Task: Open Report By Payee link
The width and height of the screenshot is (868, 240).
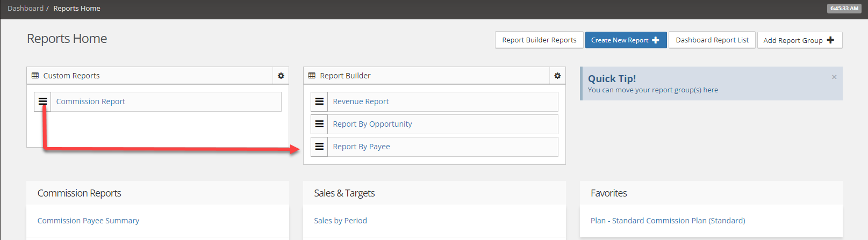Action: pos(361,147)
